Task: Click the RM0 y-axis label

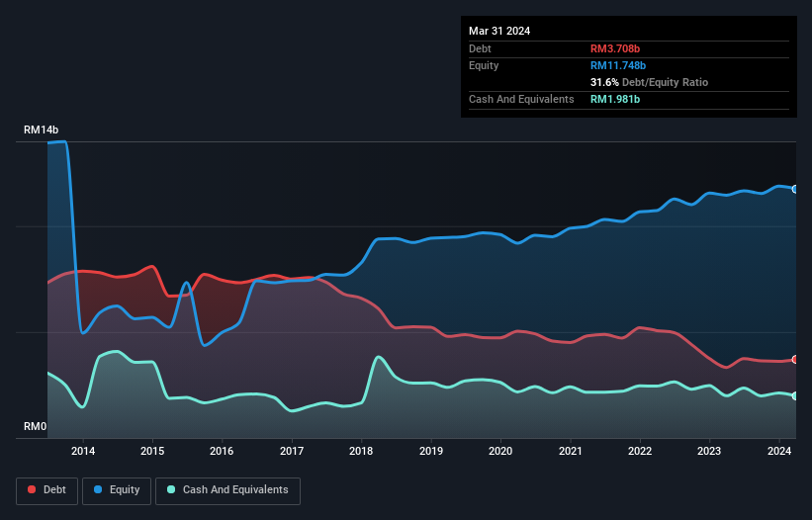Action: click(36, 426)
